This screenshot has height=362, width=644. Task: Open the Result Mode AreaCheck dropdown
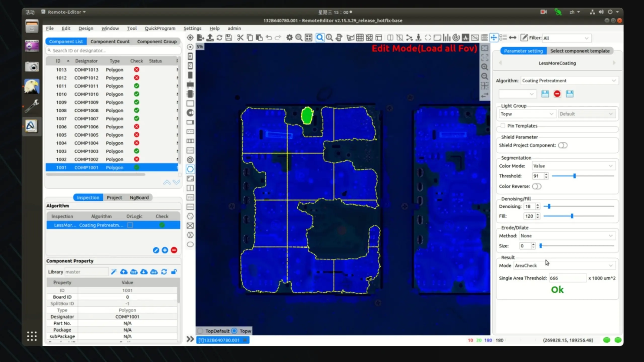[x=564, y=265]
